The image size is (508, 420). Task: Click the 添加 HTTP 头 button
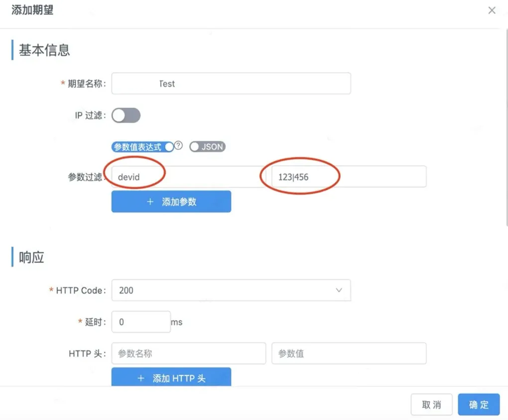(x=171, y=377)
